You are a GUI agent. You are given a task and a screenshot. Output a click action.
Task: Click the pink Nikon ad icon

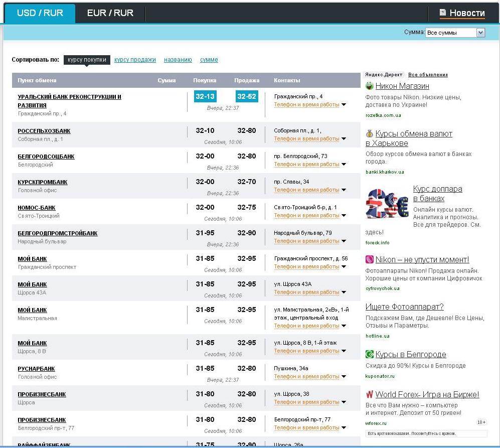[370, 259]
